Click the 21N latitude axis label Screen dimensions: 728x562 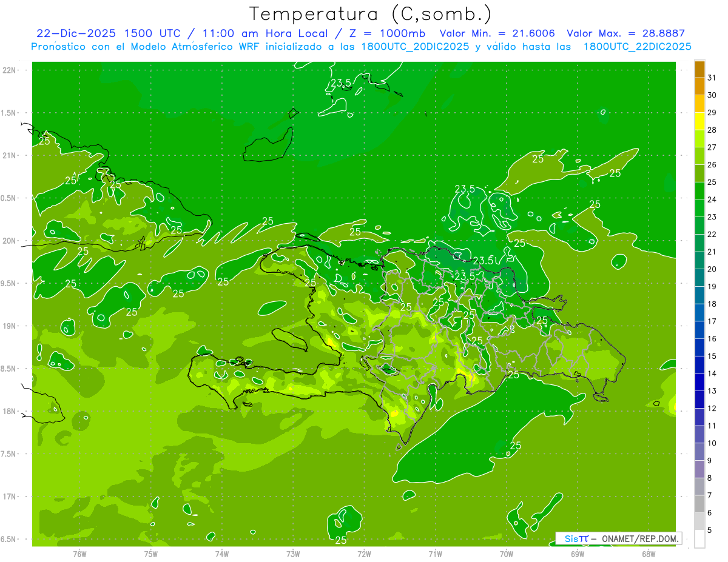[9, 155]
